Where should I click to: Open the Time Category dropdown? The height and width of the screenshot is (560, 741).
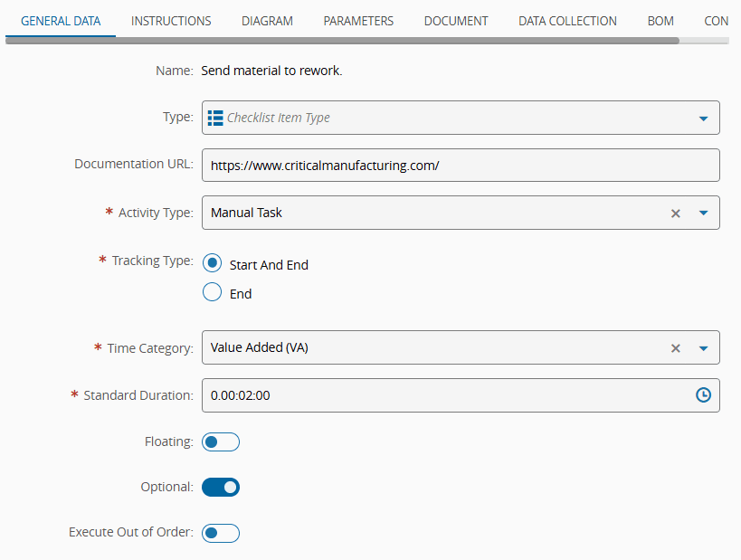coord(703,347)
